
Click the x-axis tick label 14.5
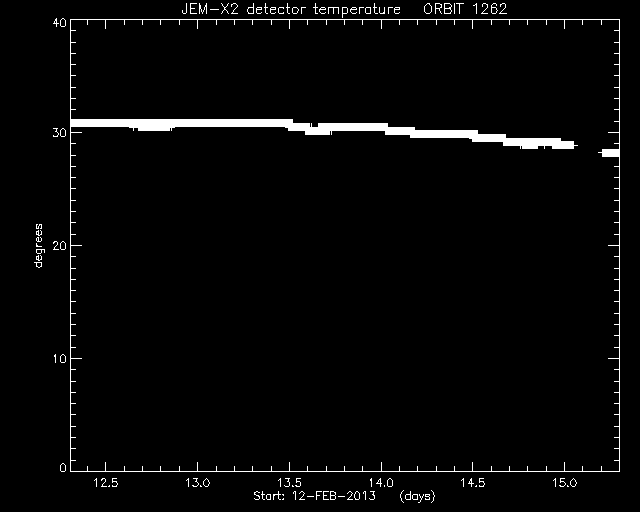tap(473, 483)
